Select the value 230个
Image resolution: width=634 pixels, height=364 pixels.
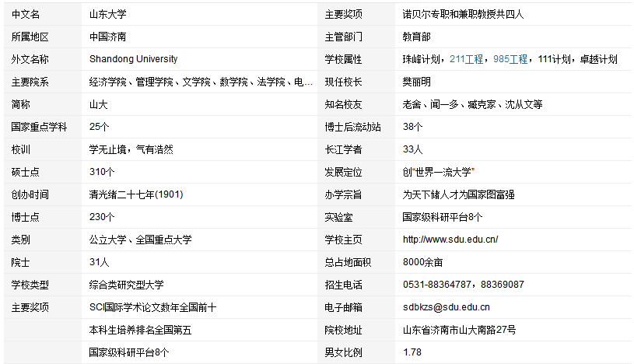pyautogui.click(x=102, y=217)
